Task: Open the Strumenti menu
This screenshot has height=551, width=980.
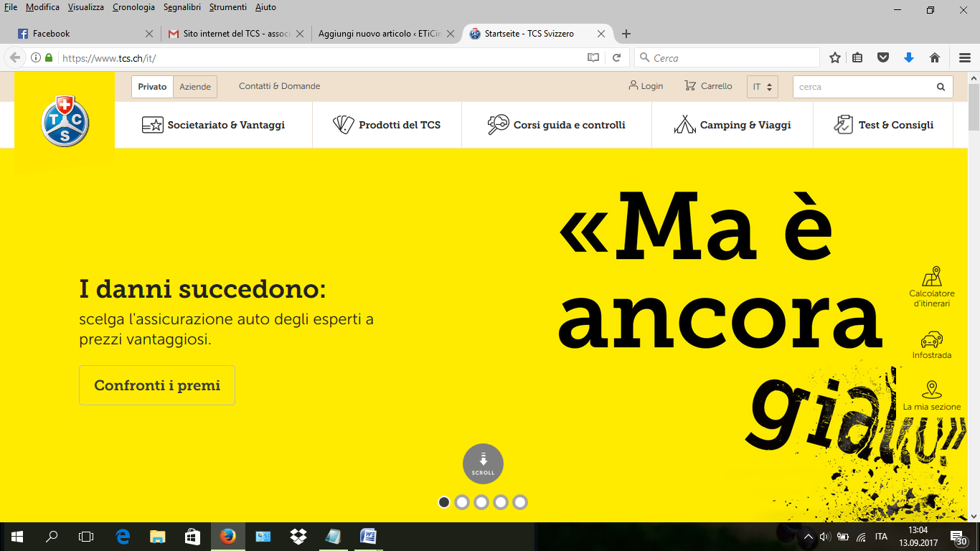Action: tap(227, 7)
